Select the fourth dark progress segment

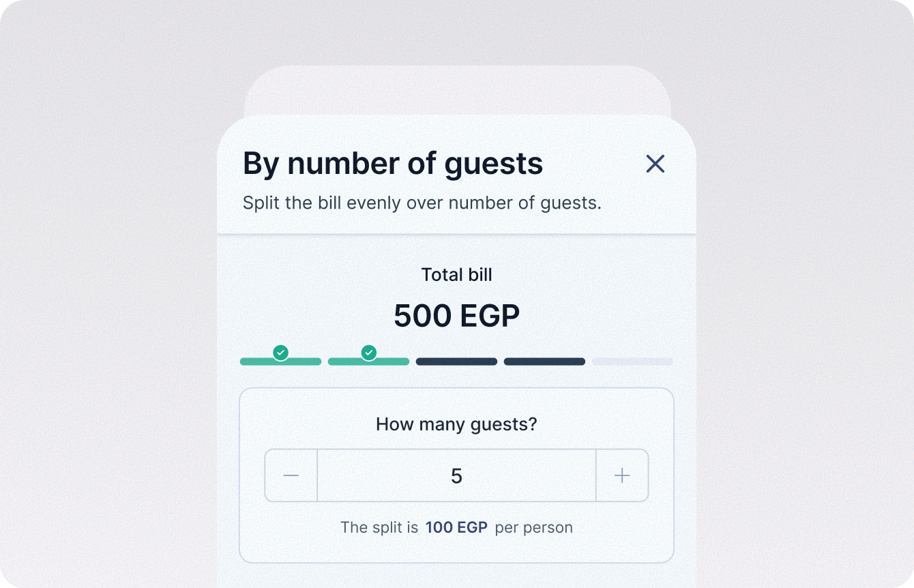pos(544,362)
